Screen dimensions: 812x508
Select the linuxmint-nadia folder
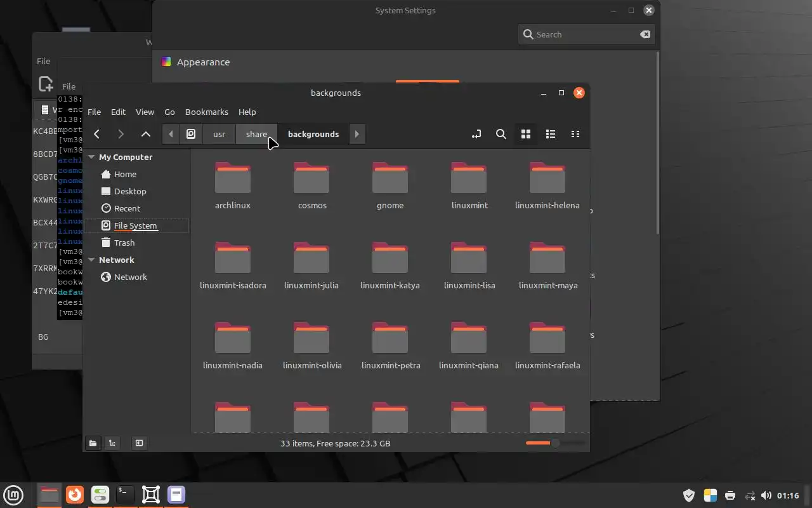233,345
